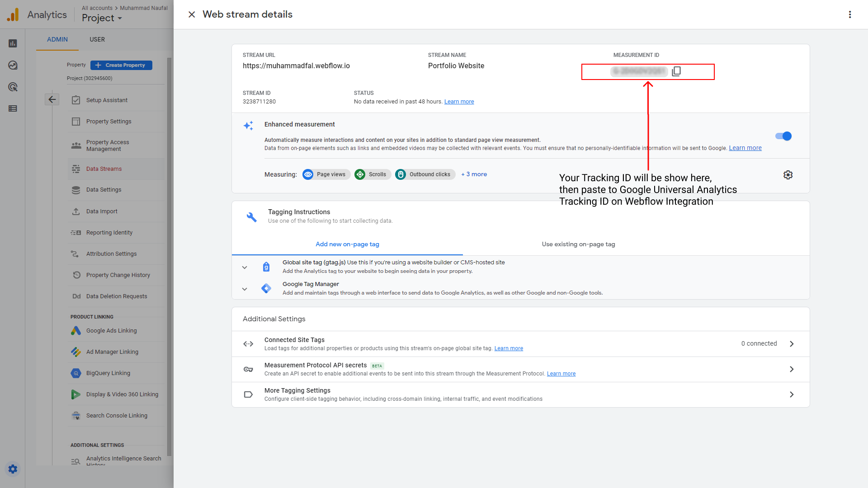Open enhanced measurement settings gear
868x488 pixels.
[x=788, y=175]
